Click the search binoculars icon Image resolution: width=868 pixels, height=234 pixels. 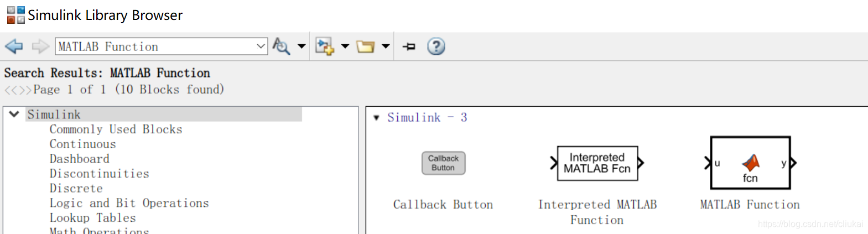[281, 46]
